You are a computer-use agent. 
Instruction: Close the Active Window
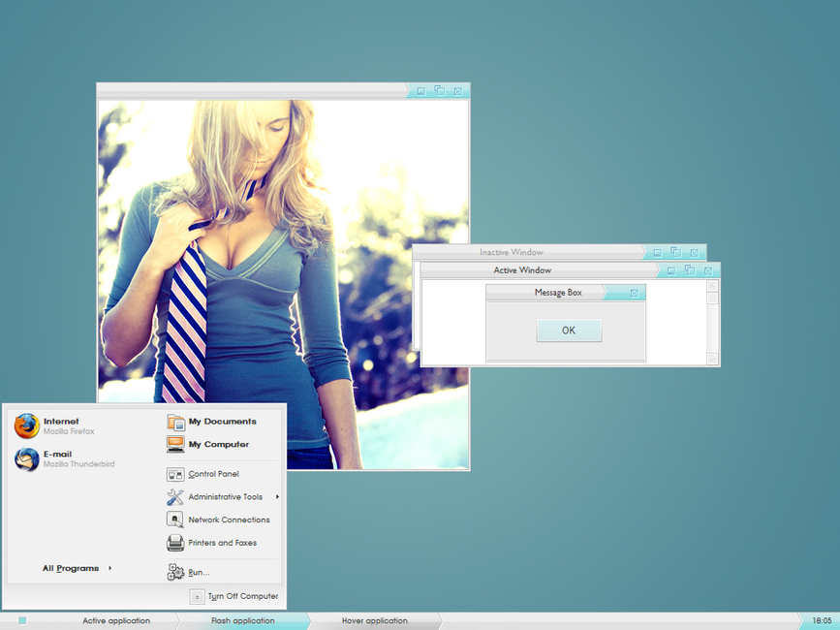[708, 270]
